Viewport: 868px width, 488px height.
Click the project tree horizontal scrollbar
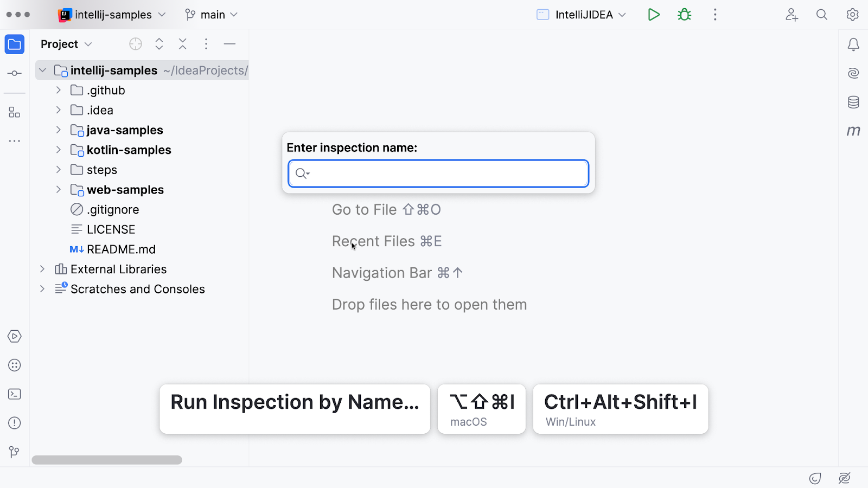tap(107, 460)
